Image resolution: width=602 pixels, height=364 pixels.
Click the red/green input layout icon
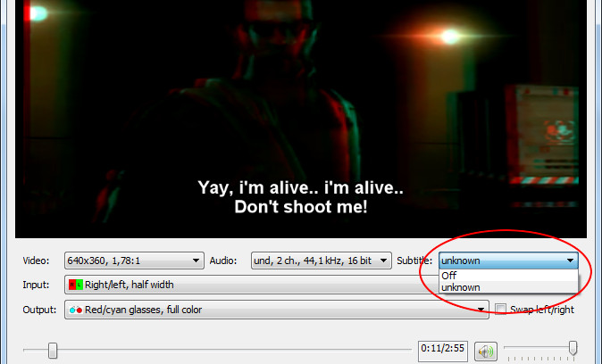tap(76, 285)
